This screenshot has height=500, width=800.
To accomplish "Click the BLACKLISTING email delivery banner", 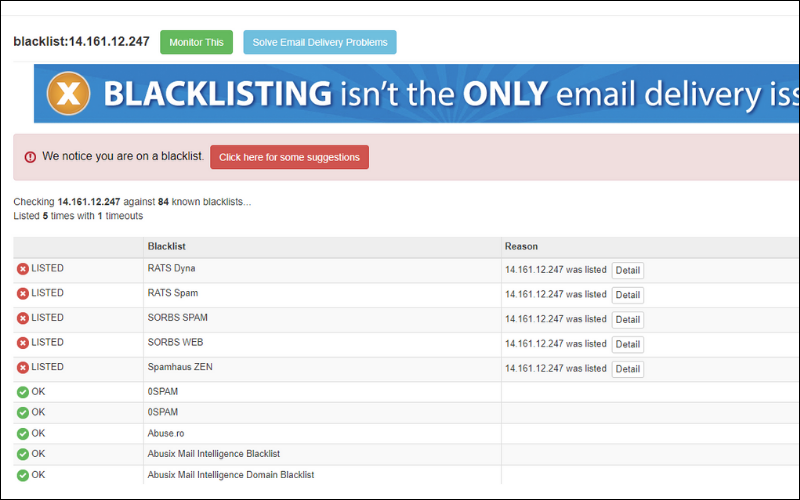I will 416,93.
